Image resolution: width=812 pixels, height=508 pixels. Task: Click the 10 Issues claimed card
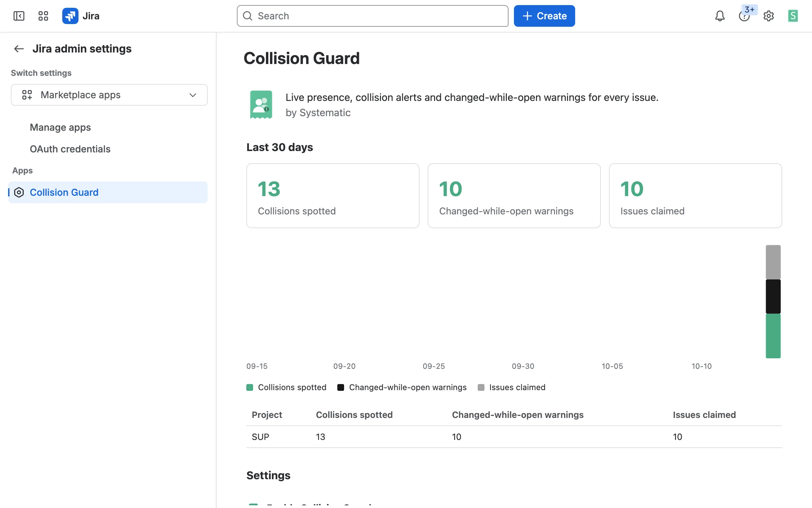coord(696,196)
